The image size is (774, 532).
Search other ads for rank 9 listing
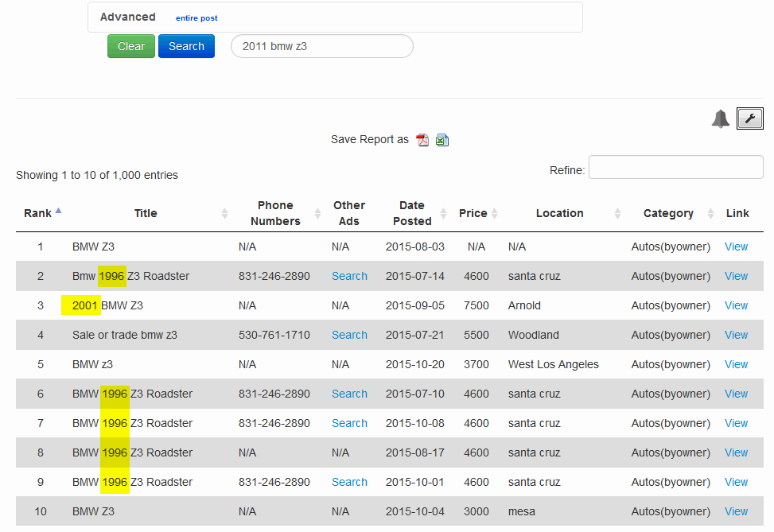pos(349,482)
